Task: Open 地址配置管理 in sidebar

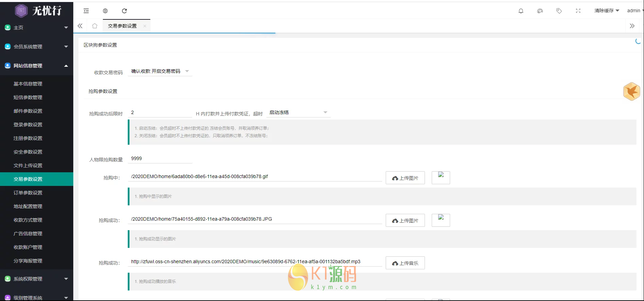Action: point(36,206)
